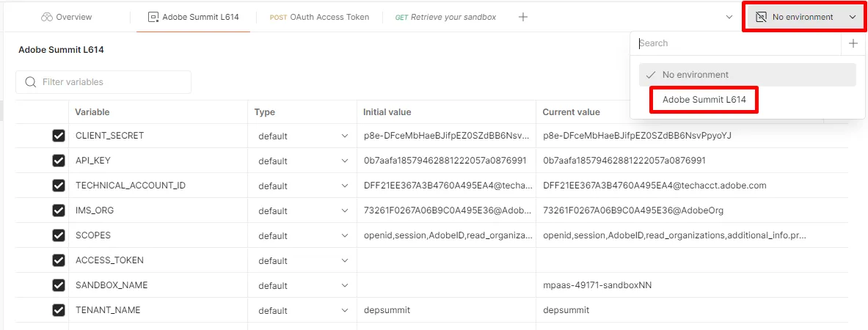
Task: Uncheck the SANDBOX_NAME checkbox
Action: pos(58,285)
